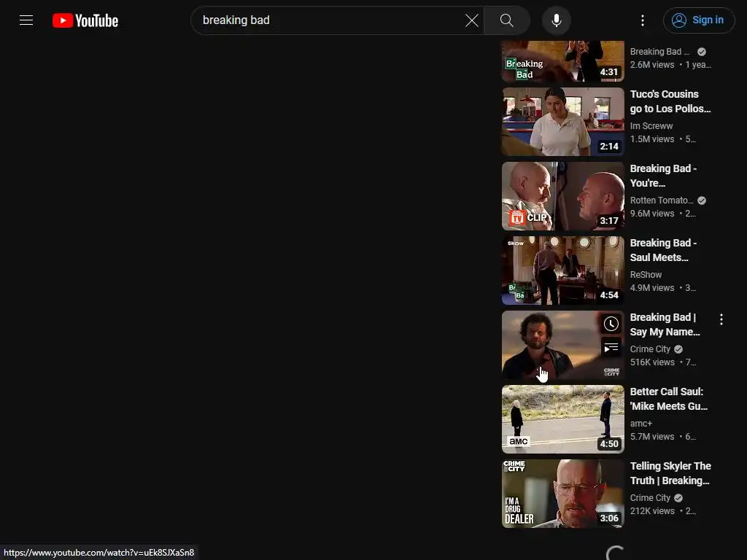Image resolution: width=747 pixels, height=560 pixels.
Task: Open Tuco's Cousins video thumbnail
Action: click(x=562, y=122)
